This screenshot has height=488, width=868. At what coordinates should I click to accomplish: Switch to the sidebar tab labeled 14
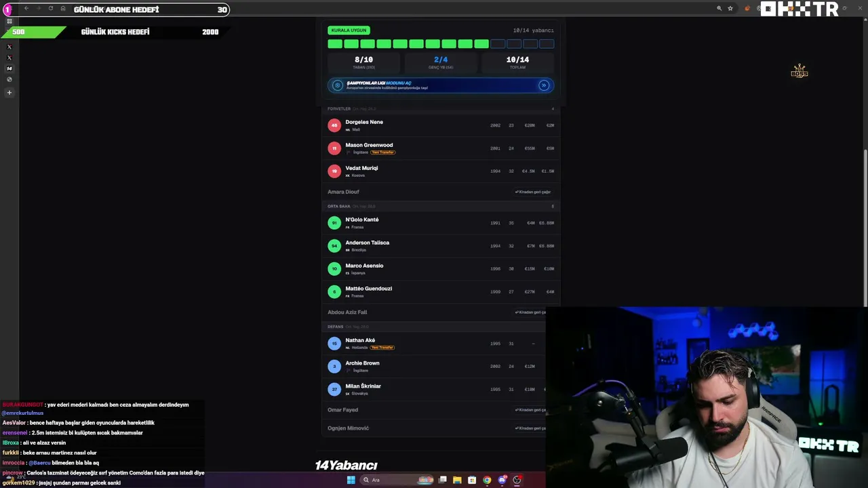[x=9, y=68]
